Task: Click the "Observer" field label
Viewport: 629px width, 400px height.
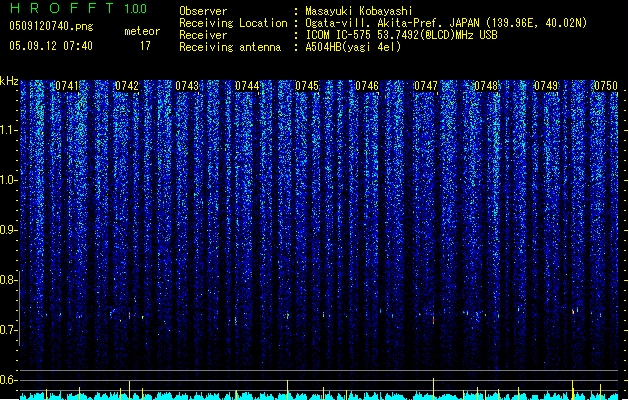Action: tap(203, 11)
